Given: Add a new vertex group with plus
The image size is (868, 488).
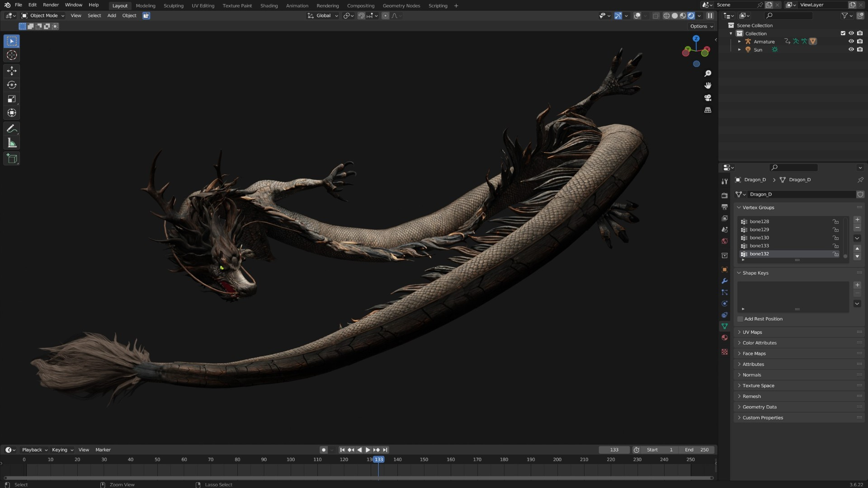Looking at the screenshot, I should coord(857,220).
